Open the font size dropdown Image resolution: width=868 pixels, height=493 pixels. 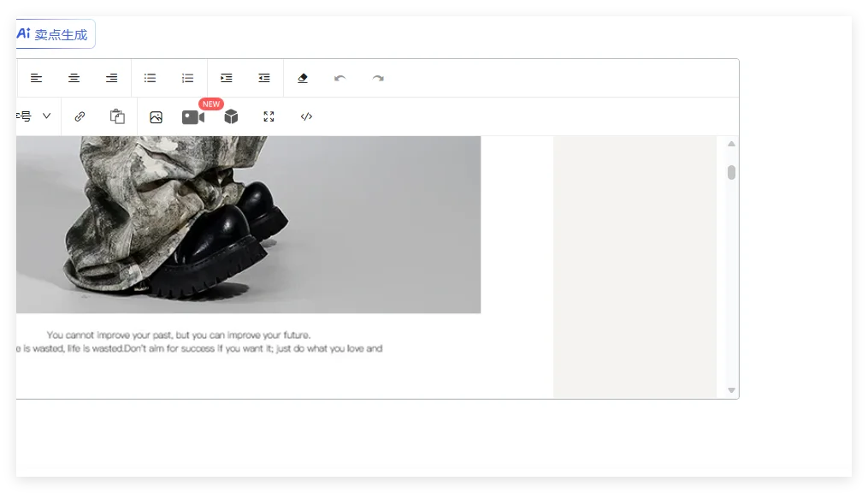pyautogui.click(x=33, y=116)
